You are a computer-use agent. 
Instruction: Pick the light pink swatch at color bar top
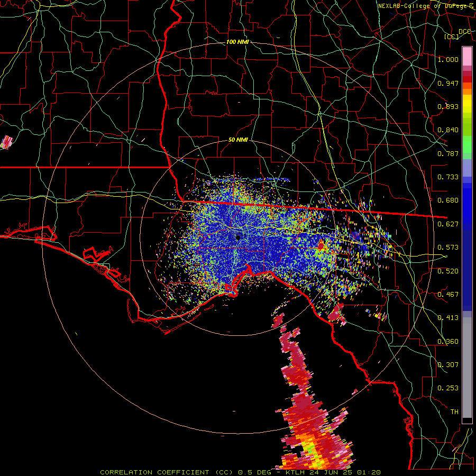pos(467,56)
